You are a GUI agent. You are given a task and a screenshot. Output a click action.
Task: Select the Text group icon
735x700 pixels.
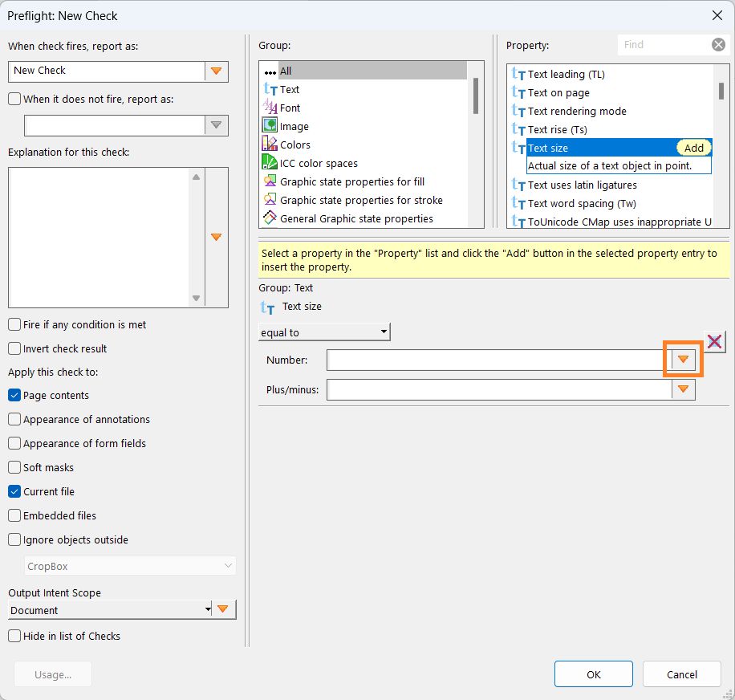pos(270,89)
